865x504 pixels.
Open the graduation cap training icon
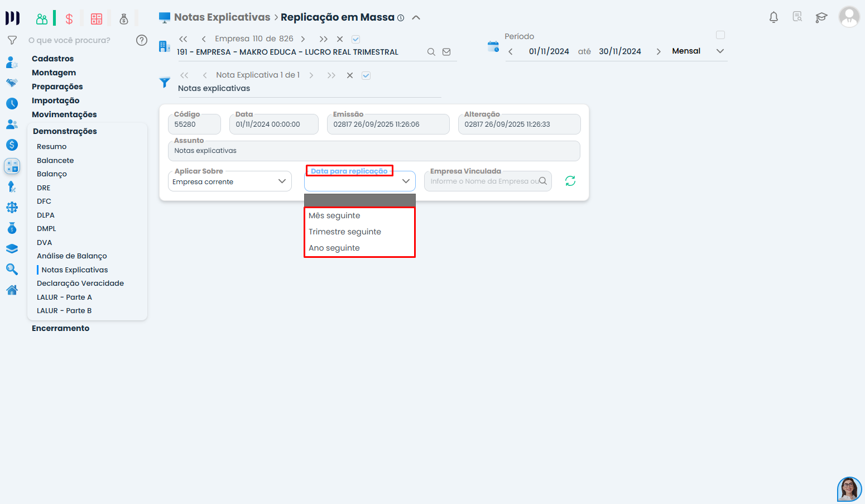coord(821,17)
